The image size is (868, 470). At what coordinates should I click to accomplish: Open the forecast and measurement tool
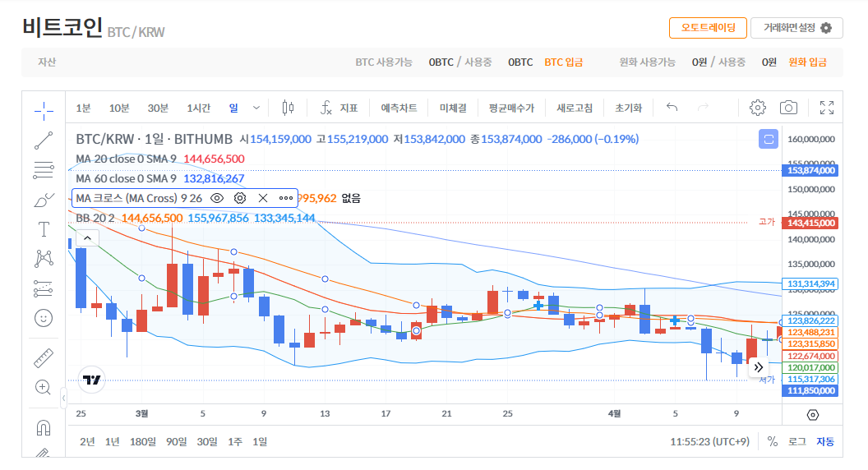(44, 288)
